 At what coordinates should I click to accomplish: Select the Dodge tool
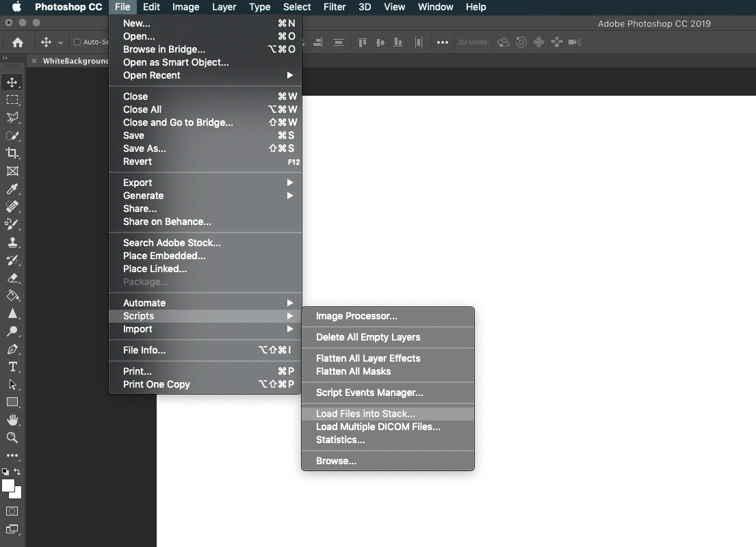[12, 332]
